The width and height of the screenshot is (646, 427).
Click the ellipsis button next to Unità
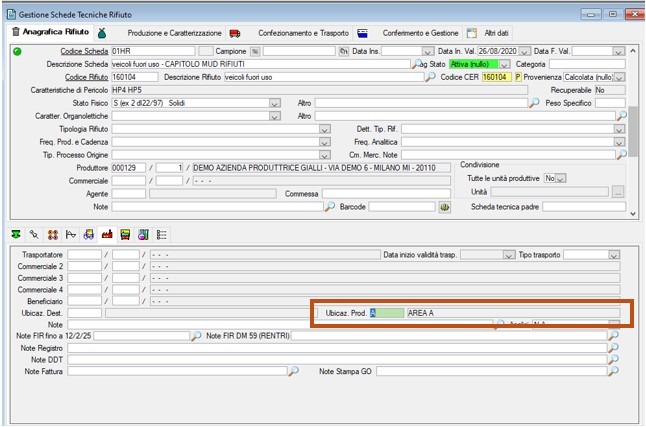click(x=619, y=191)
